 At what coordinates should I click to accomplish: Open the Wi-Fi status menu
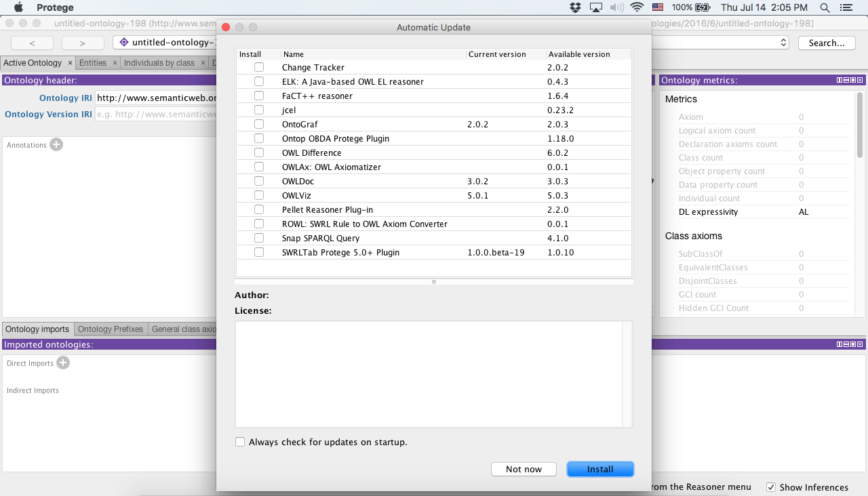click(x=637, y=7)
